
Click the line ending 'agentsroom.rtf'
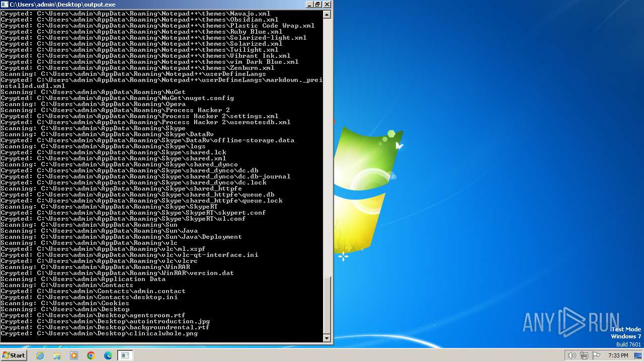click(x=93, y=315)
